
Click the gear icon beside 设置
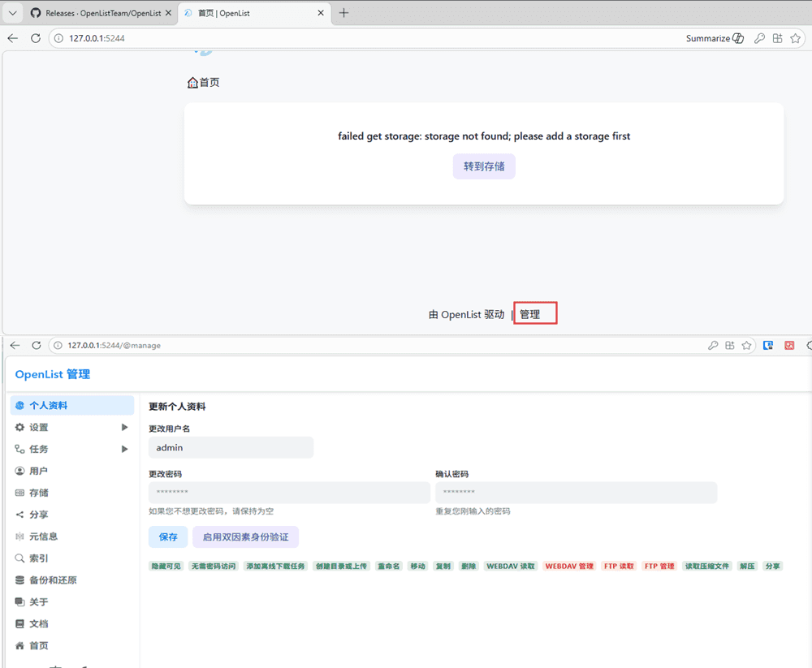click(x=20, y=427)
